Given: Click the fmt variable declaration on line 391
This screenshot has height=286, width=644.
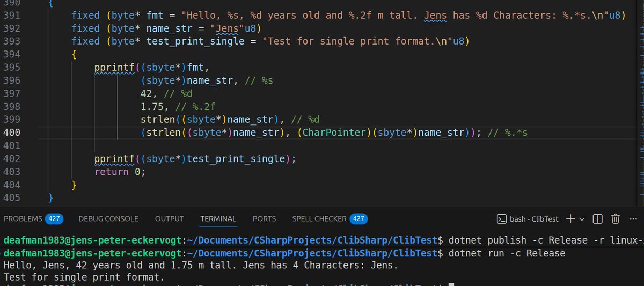Looking at the screenshot, I should pos(155,15).
